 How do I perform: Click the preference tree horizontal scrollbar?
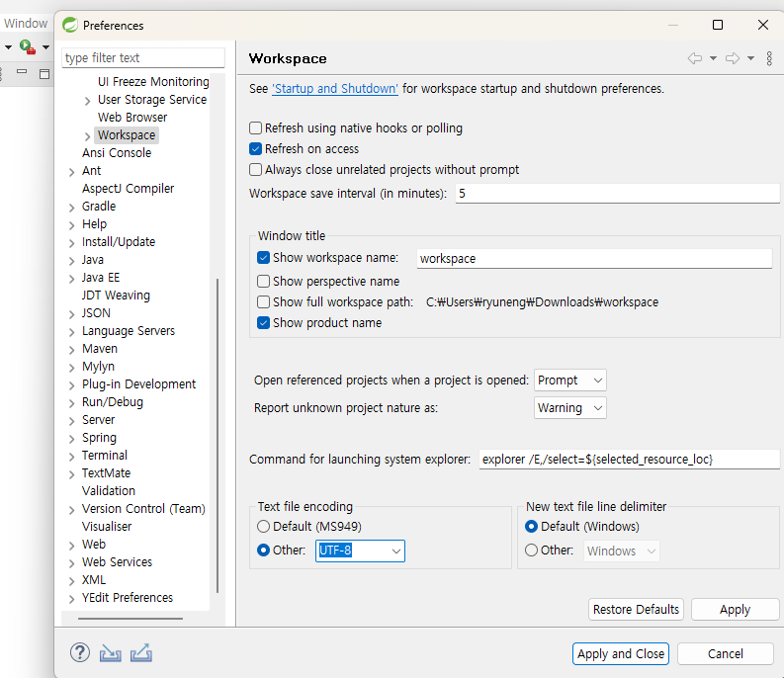(131, 619)
